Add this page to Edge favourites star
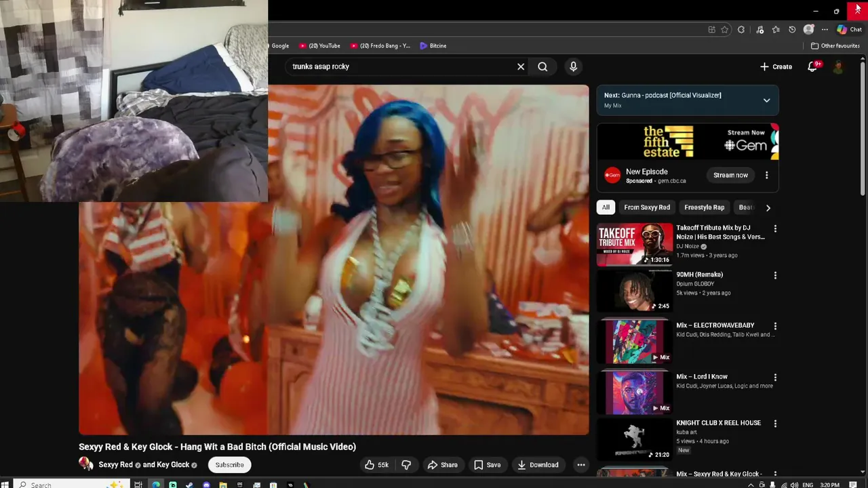 725,30
